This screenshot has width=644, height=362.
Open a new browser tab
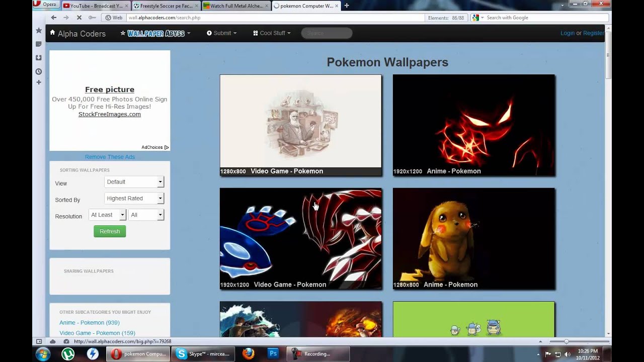click(347, 6)
